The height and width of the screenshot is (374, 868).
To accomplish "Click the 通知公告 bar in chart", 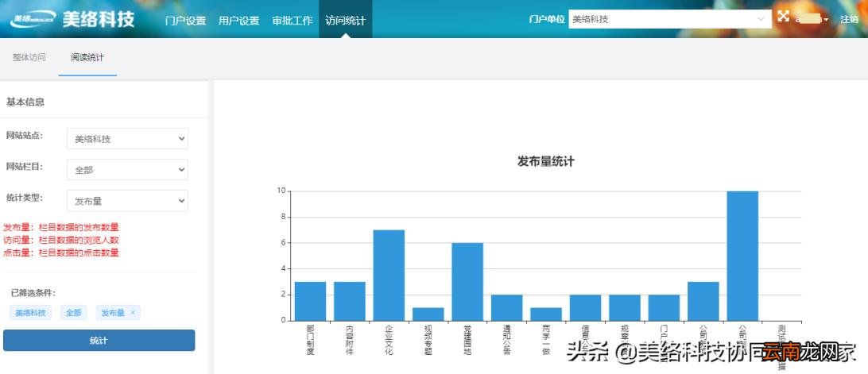I will 506,307.
